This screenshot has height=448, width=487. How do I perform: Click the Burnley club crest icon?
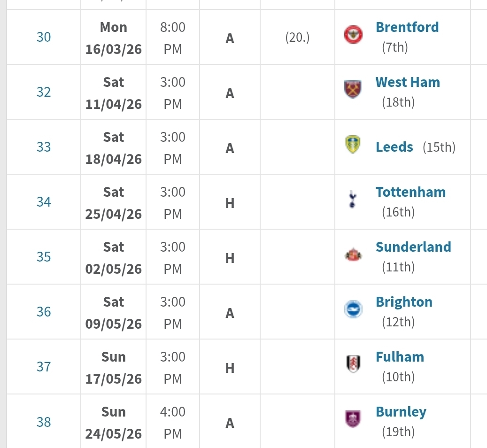pyautogui.click(x=353, y=419)
